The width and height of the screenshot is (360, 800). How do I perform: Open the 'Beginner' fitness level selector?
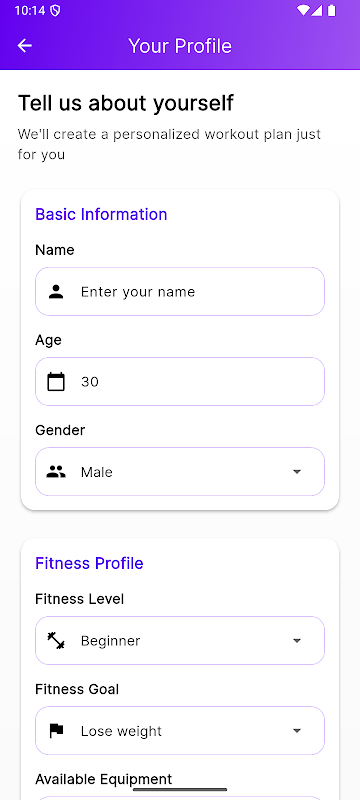pos(179,640)
